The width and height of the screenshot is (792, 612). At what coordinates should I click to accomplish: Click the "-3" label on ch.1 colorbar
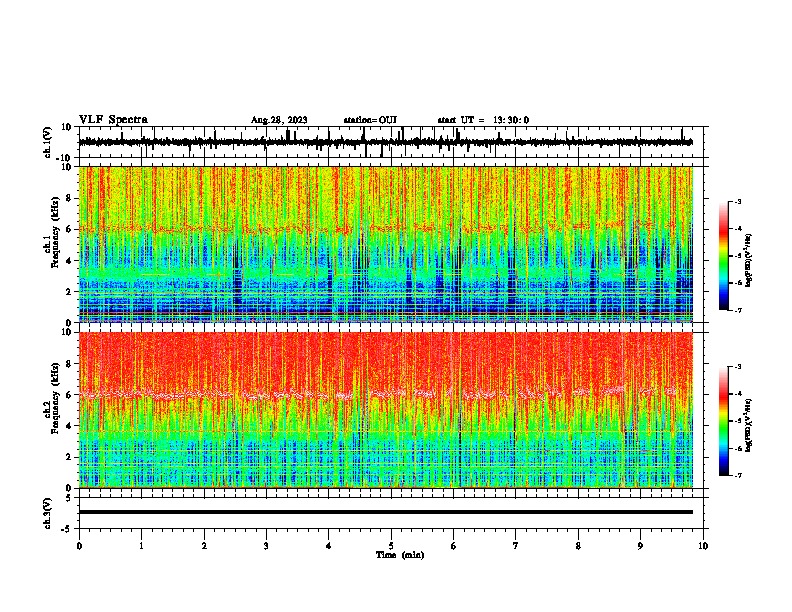pos(737,201)
